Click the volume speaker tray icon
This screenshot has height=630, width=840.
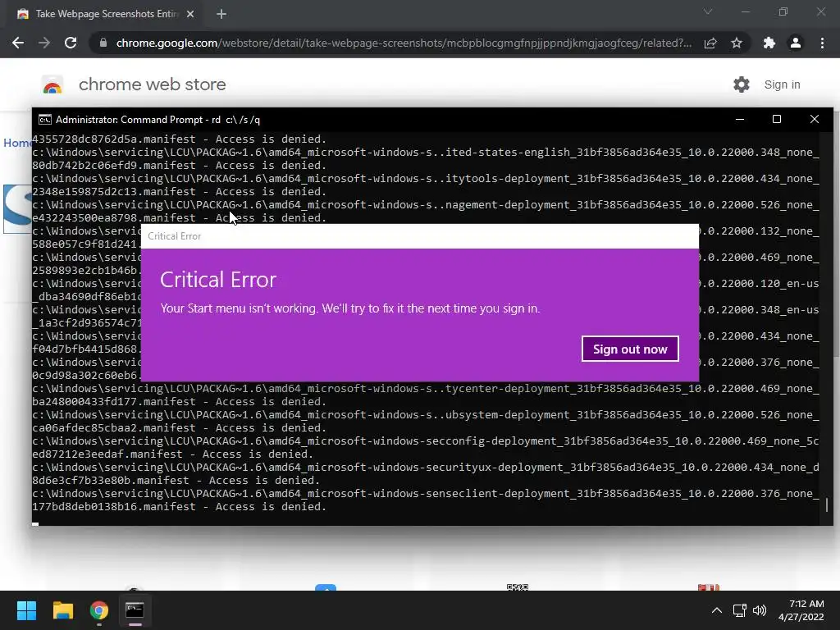[759, 610]
